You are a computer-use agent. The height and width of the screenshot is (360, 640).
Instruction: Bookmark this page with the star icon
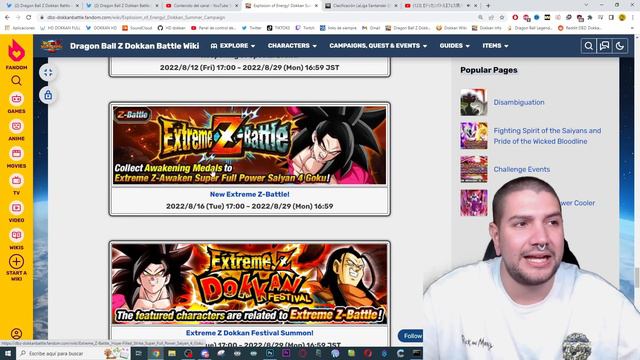[x=502, y=18]
